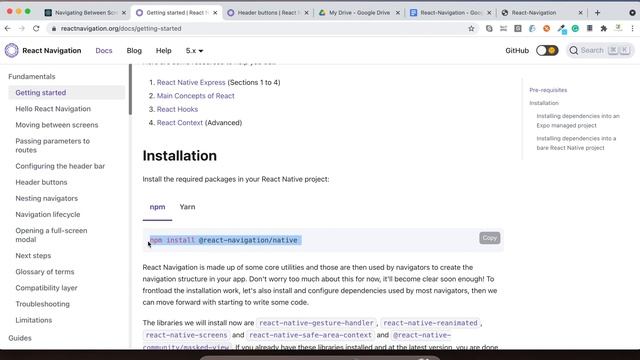The height and width of the screenshot is (360, 640).
Task: Collapse the Fundamentals sidebar section
Action: [31, 77]
